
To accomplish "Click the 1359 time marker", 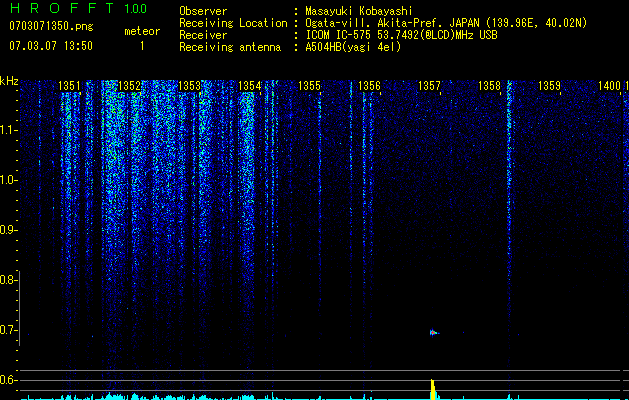I will coord(549,86).
